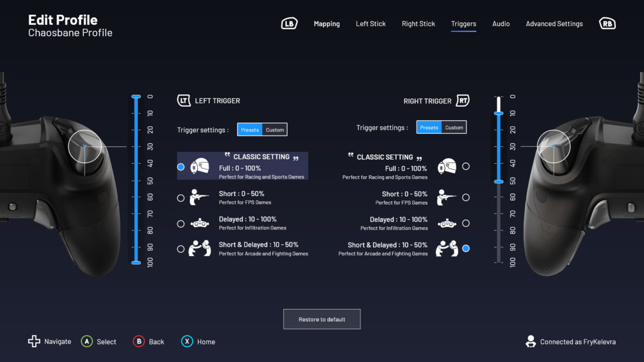Click right 'Perfect for Racing and Sports Games'
Screen dimensions: 644x362
[385, 177]
